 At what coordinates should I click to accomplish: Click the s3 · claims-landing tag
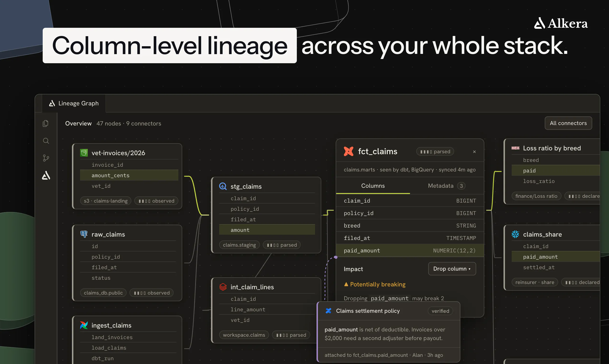pyautogui.click(x=105, y=201)
